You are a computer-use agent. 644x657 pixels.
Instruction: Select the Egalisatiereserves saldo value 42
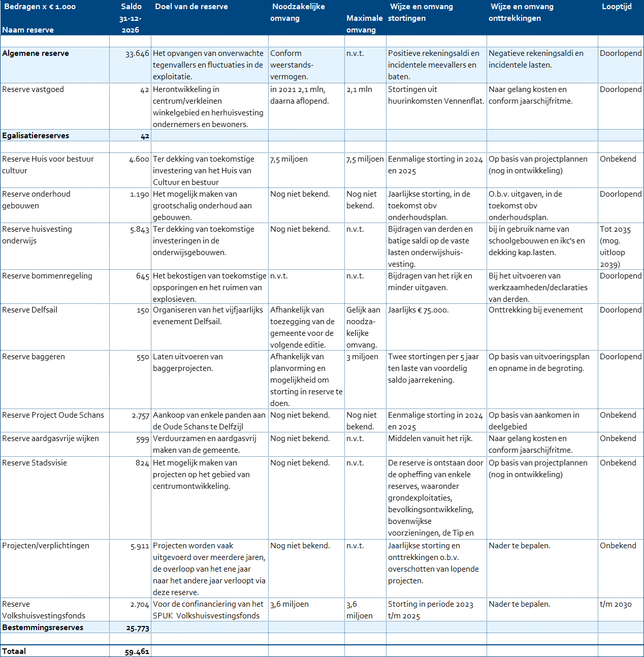click(x=145, y=136)
